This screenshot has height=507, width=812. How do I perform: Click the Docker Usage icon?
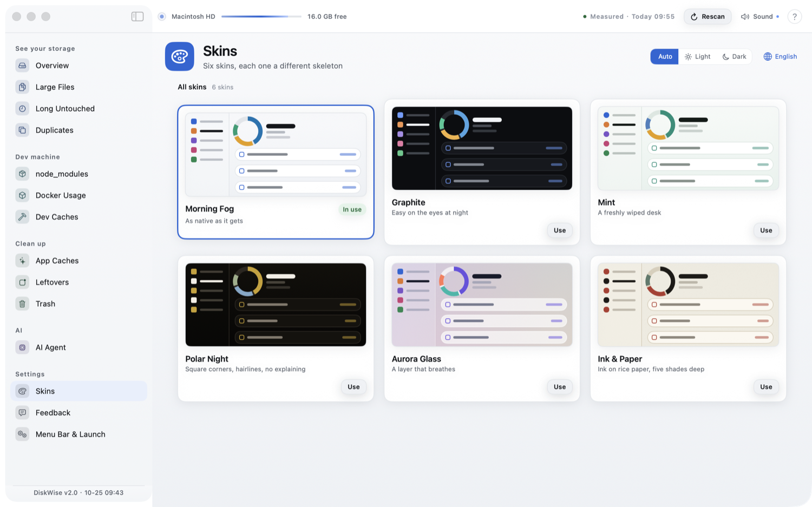pyautogui.click(x=22, y=195)
